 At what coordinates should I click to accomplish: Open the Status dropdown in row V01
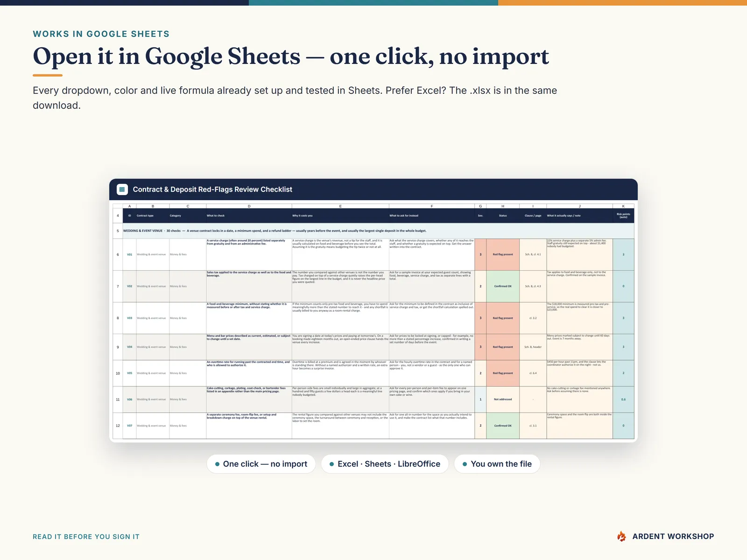click(x=503, y=255)
